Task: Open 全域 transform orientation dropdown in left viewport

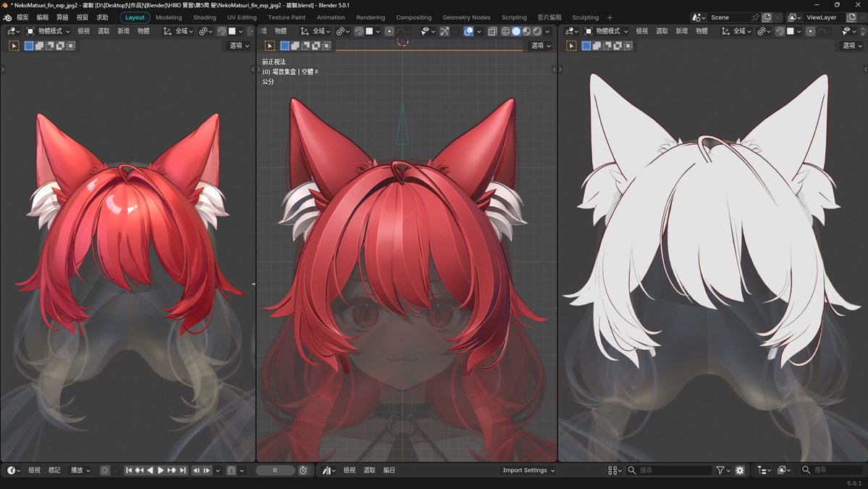Action: coord(178,31)
